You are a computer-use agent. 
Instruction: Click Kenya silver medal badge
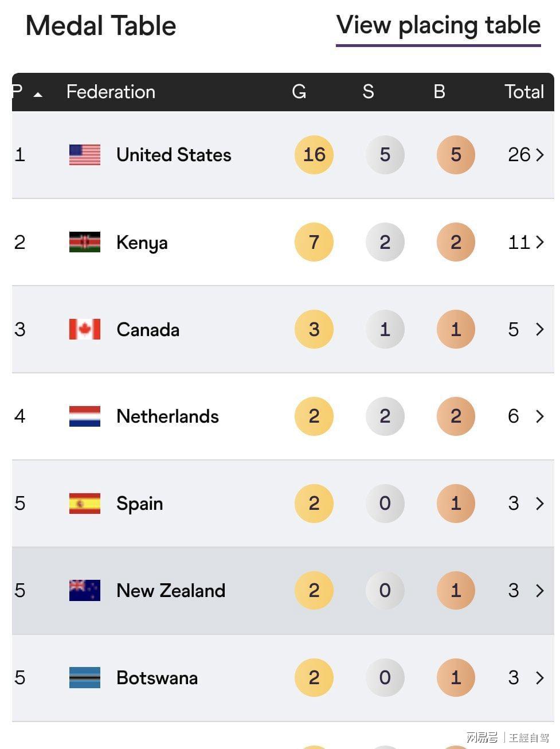point(385,242)
